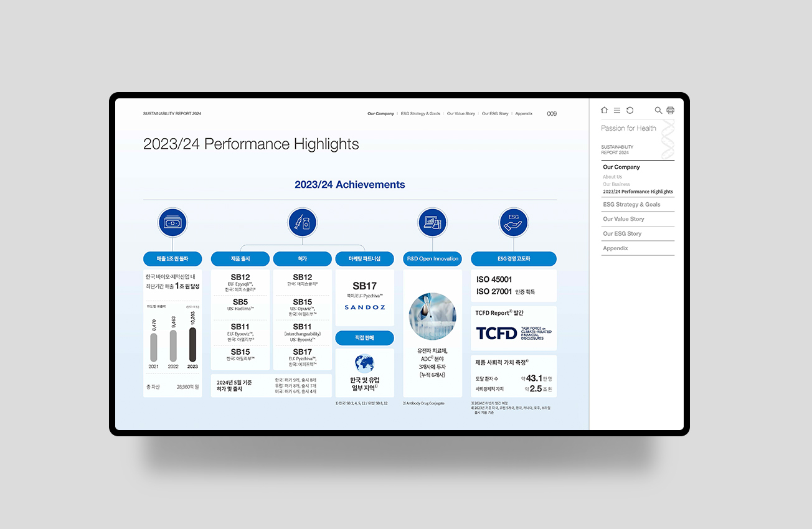Click the dark 2023 revenue bar
The image size is (812, 529).
[192, 345]
